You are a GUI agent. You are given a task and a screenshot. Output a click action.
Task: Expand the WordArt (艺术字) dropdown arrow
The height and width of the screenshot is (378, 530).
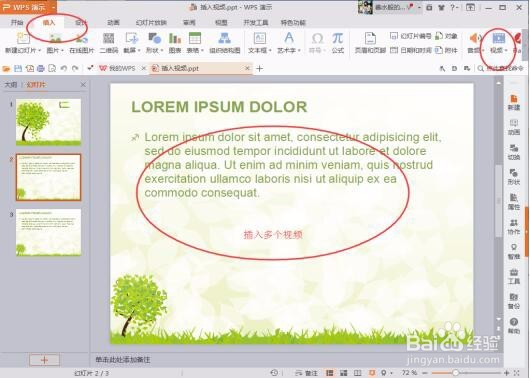299,51
